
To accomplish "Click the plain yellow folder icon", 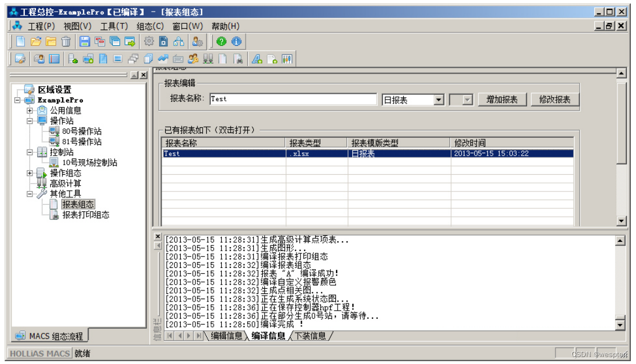I will [x=51, y=41].
